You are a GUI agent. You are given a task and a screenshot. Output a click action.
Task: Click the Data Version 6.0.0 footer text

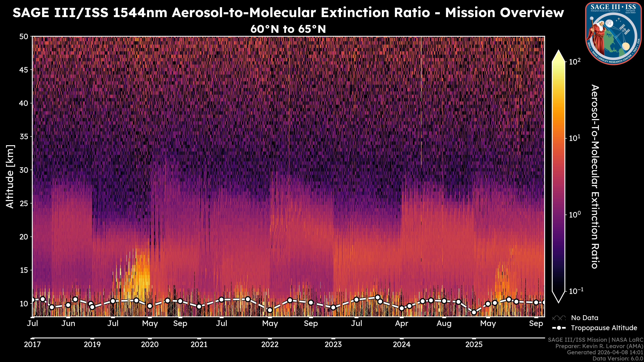coord(618,358)
